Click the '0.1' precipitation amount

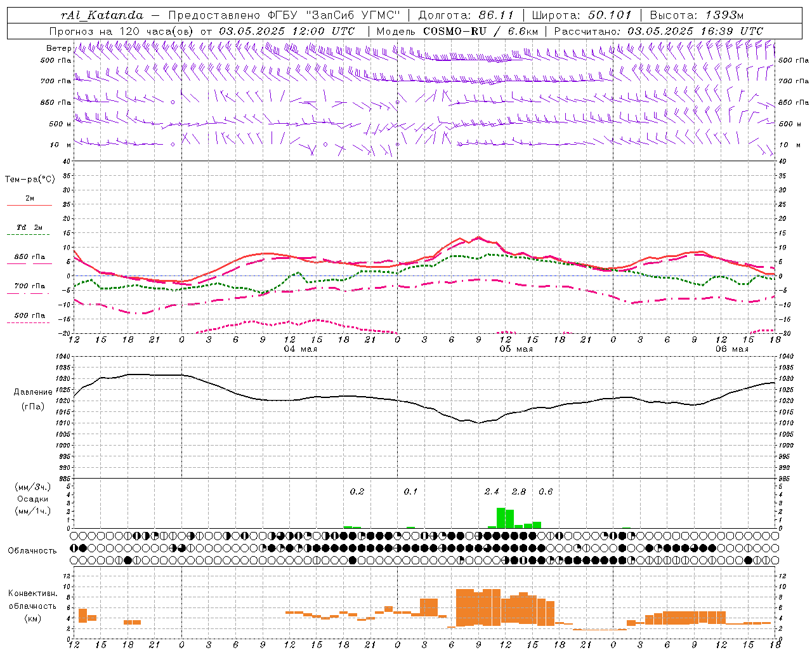pos(410,491)
